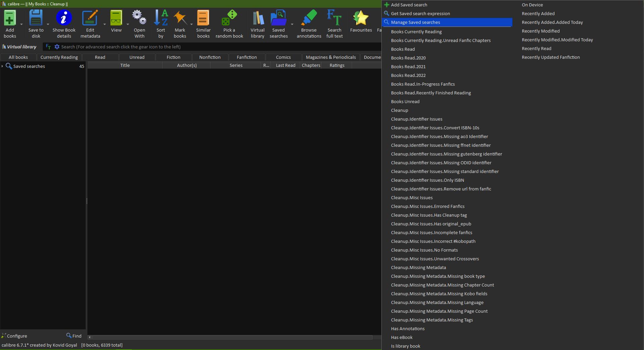Pick a random book with dice icon
Screen dimensions: 644x350
[x=229, y=18]
